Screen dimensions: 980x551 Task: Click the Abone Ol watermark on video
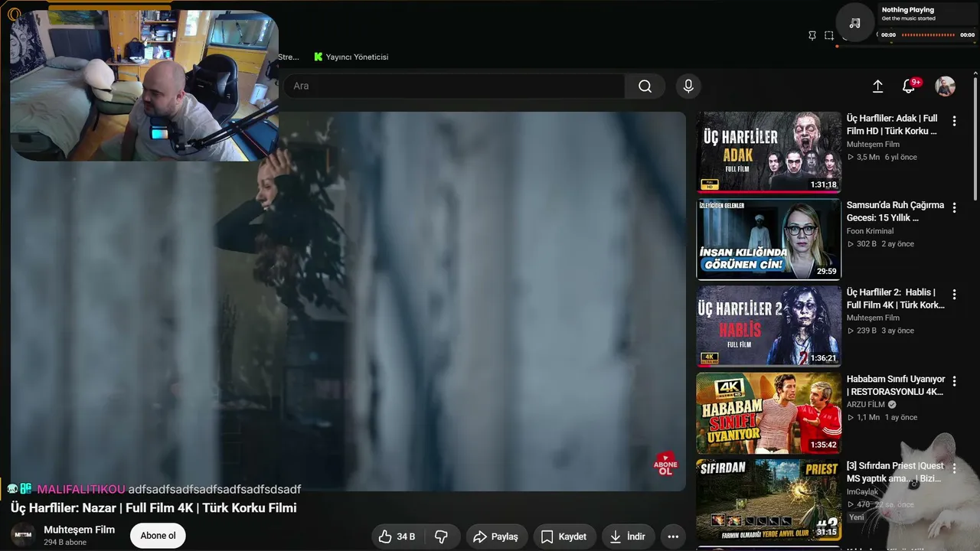[x=665, y=464]
